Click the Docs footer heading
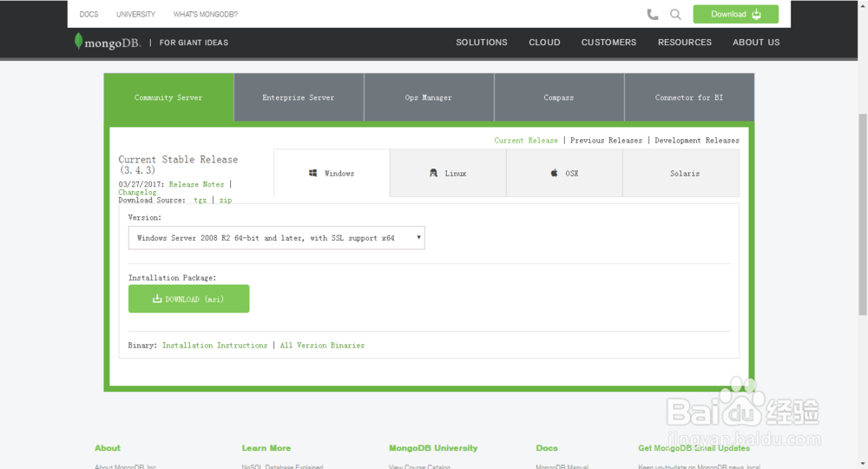The height and width of the screenshot is (469, 868). coord(547,448)
